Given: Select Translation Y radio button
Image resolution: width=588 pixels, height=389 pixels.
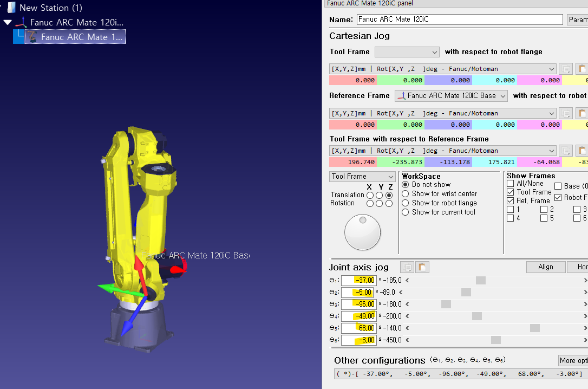Looking at the screenshot, I should [380, 195].
